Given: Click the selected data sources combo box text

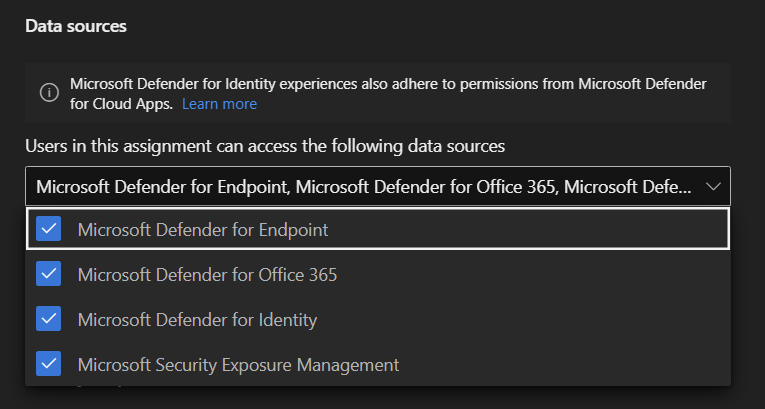Looking at the screenshot, I should (362, 186).
